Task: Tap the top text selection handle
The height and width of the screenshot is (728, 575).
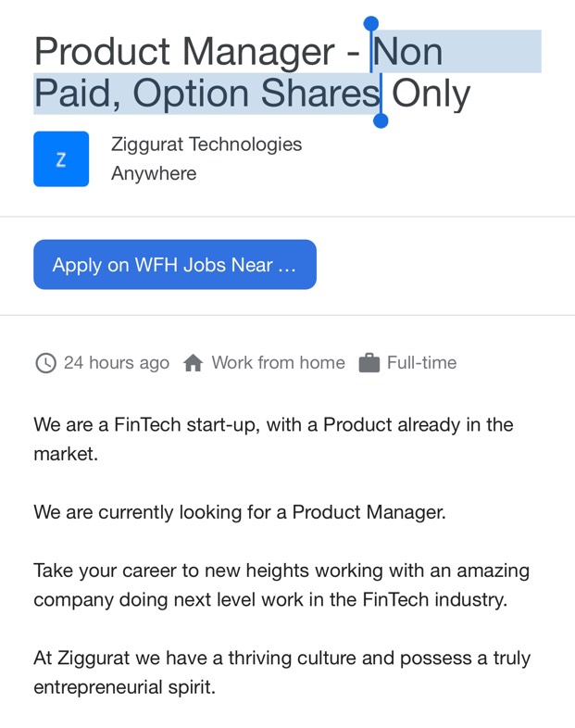Action: (370, 23)
